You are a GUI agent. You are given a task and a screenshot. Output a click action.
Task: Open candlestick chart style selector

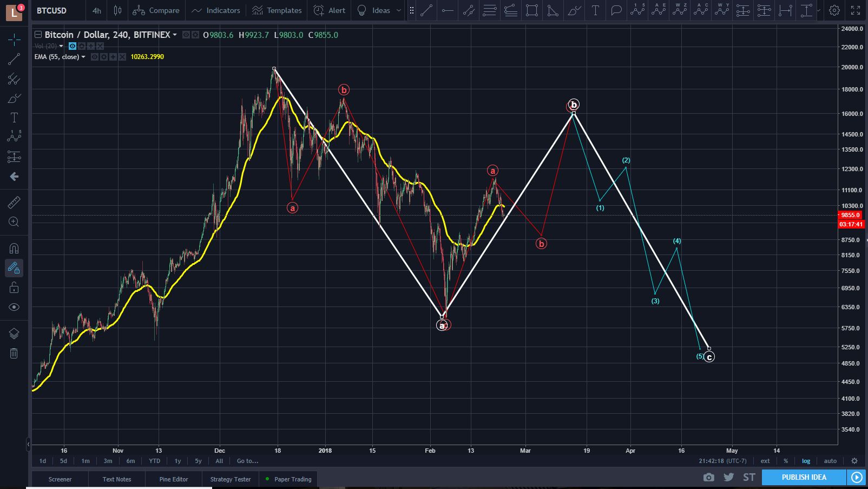(117, 10)
